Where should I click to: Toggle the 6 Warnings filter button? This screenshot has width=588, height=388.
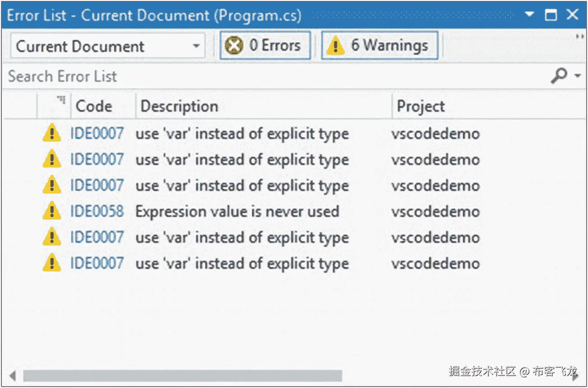pos(379,45)
